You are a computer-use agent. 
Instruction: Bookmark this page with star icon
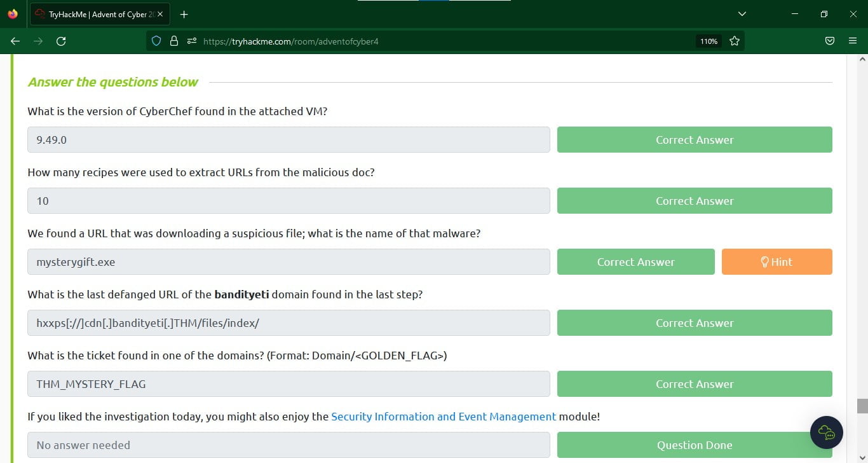coord(735,41)
